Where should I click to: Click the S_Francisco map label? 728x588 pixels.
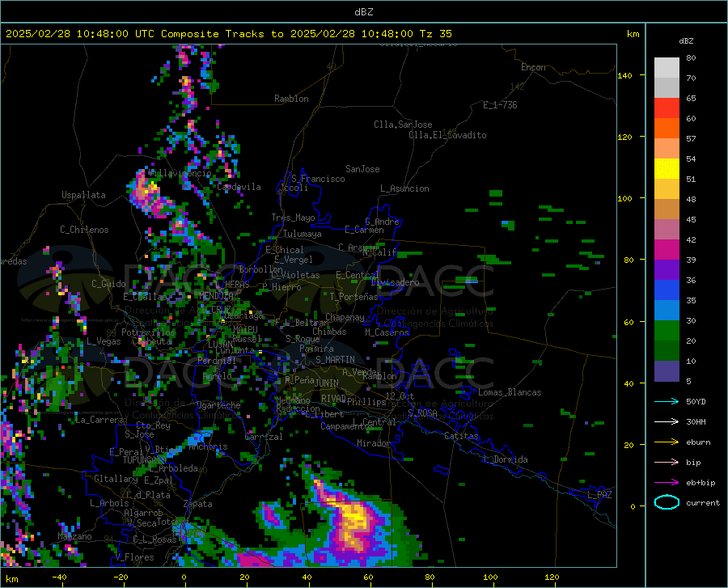319,179
